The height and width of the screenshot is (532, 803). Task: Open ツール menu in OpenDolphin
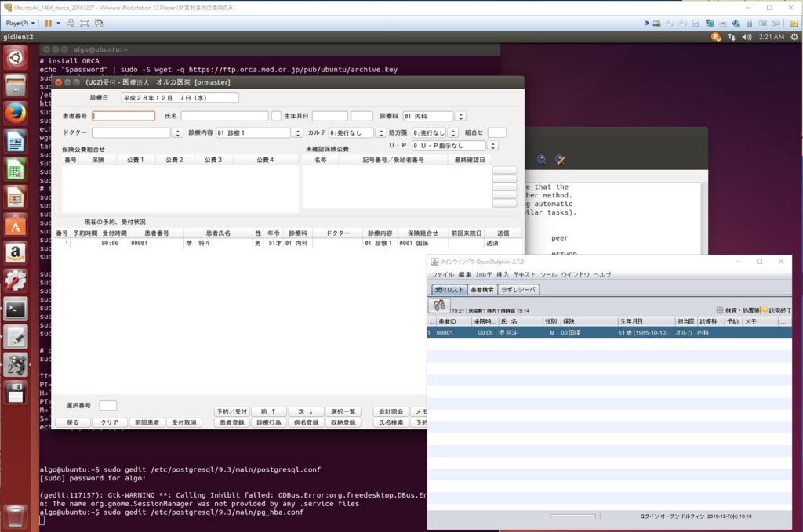(x=548, y=275)
